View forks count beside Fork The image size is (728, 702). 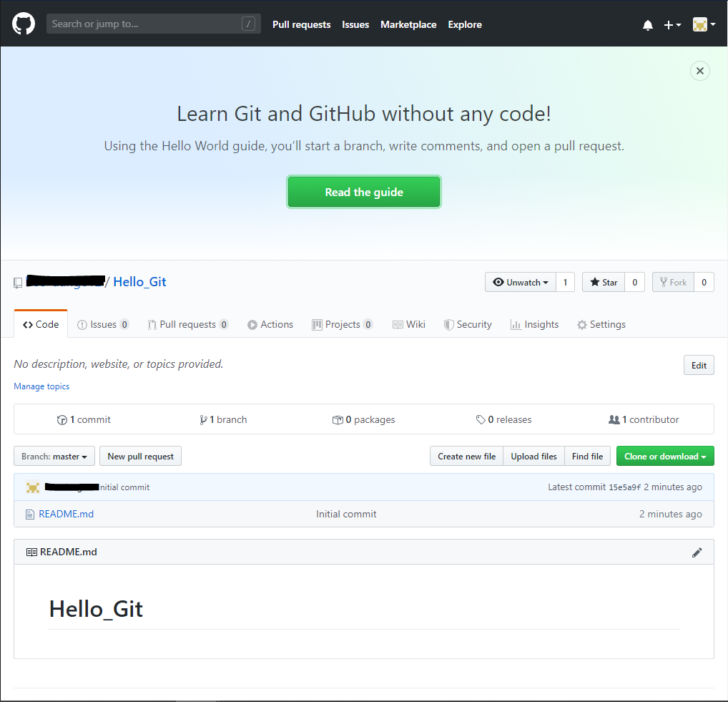tap(704, 282)
